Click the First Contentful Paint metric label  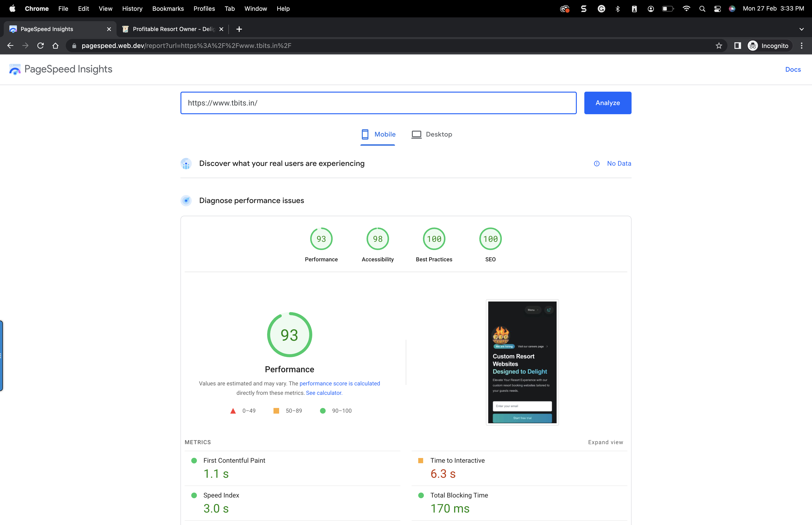coord(234,461)
